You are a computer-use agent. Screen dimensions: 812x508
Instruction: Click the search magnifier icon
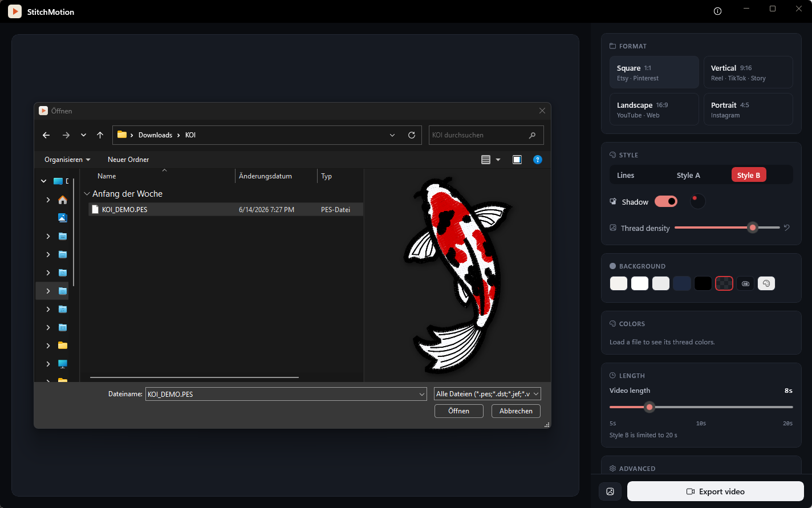[x=532, y=135]
